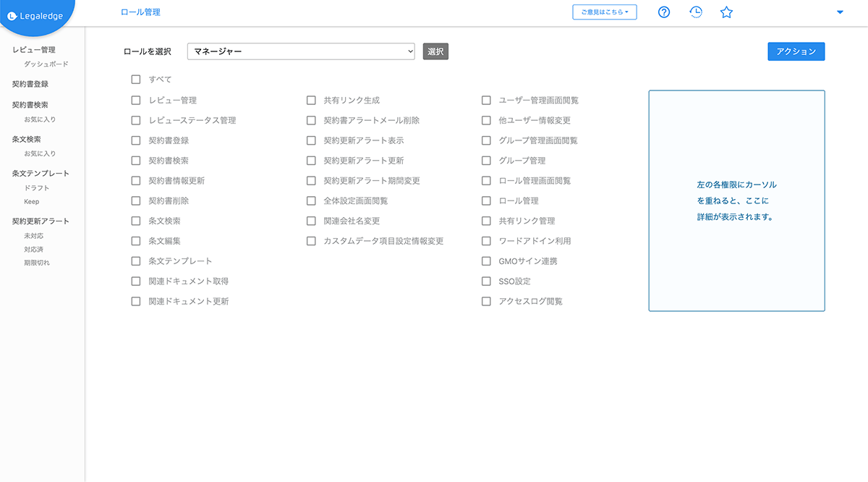
Task: Tick the 共有リンク生成 checkbox
Action: 311,101
